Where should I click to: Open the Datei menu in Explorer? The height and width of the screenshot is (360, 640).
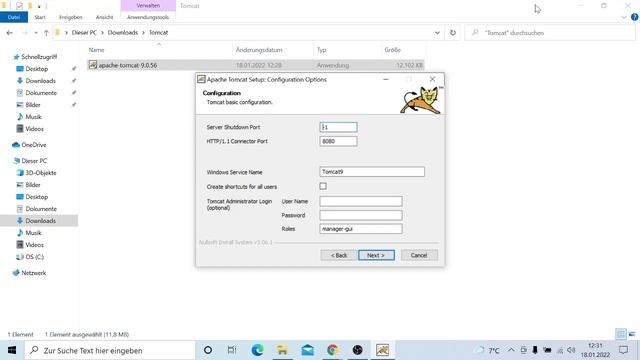[x=14, y=17]
